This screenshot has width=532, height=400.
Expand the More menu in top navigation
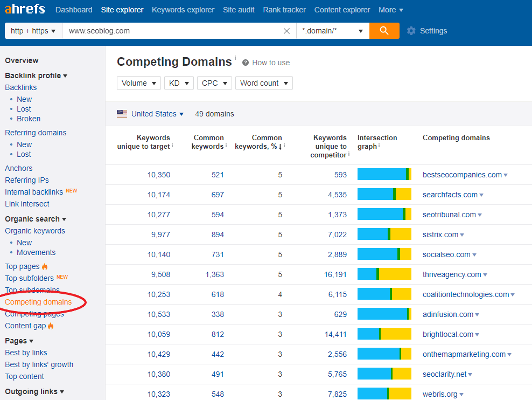[x=391, y=10]
